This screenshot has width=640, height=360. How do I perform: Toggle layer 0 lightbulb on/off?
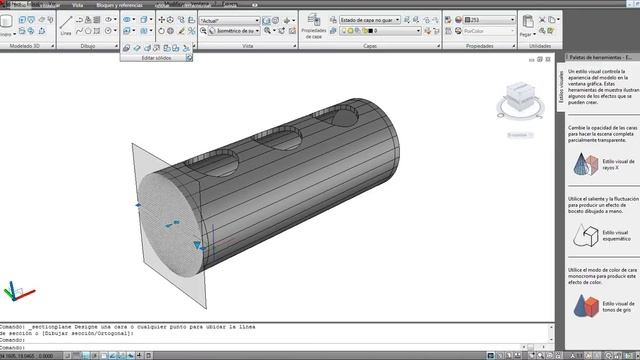344,31
